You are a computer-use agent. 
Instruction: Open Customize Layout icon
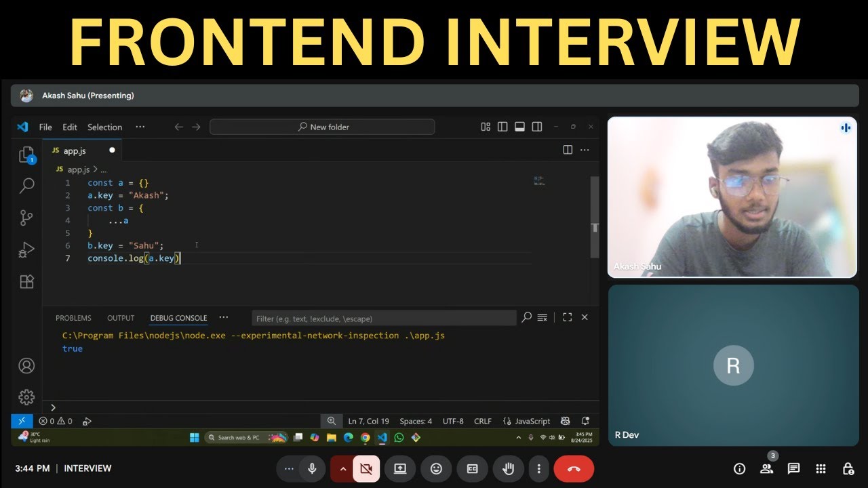pyautogui.click(x=486, y=127)
